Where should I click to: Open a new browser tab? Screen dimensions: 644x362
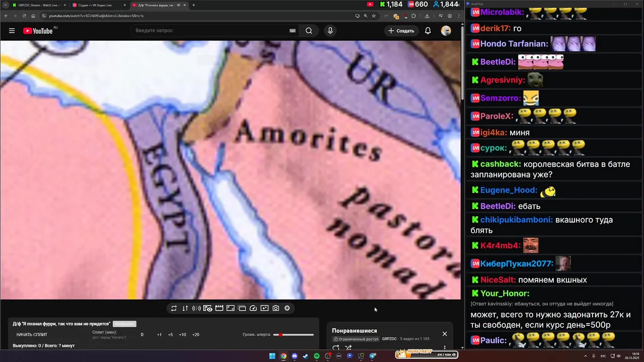pos(194,5)
